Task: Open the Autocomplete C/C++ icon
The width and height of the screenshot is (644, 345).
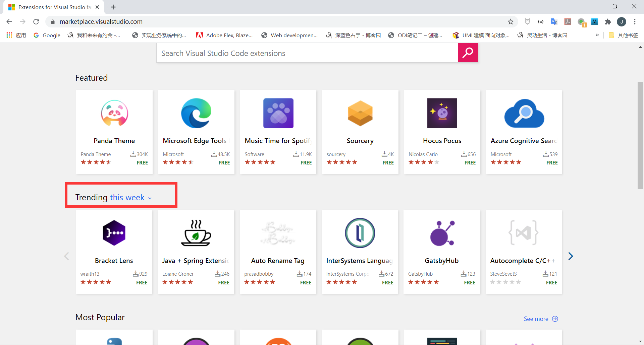Action: (524, 233)
